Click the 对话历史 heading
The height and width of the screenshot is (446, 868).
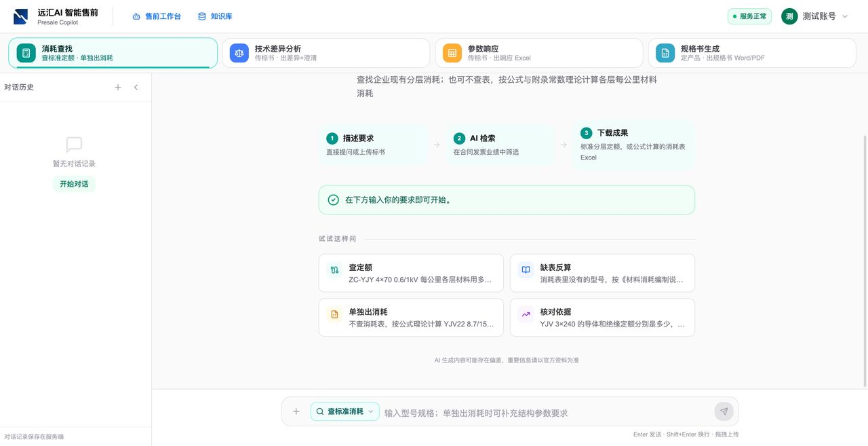click(x=19, y=88)
